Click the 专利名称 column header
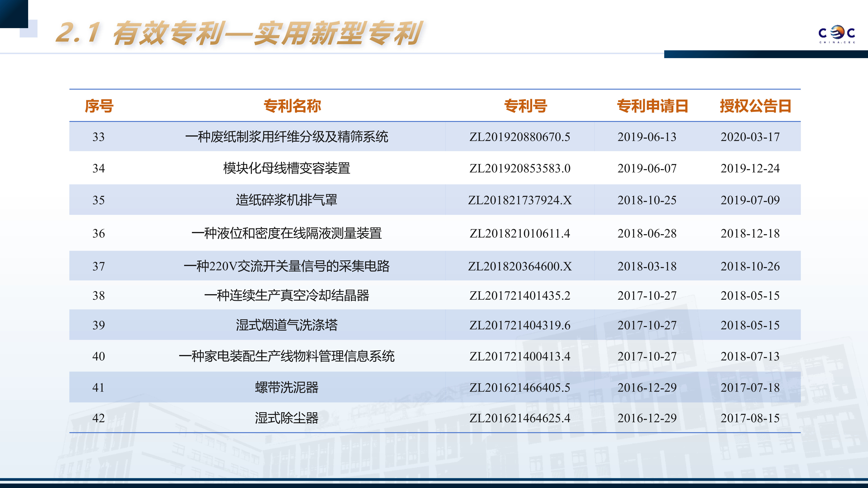 click(292, 106)
